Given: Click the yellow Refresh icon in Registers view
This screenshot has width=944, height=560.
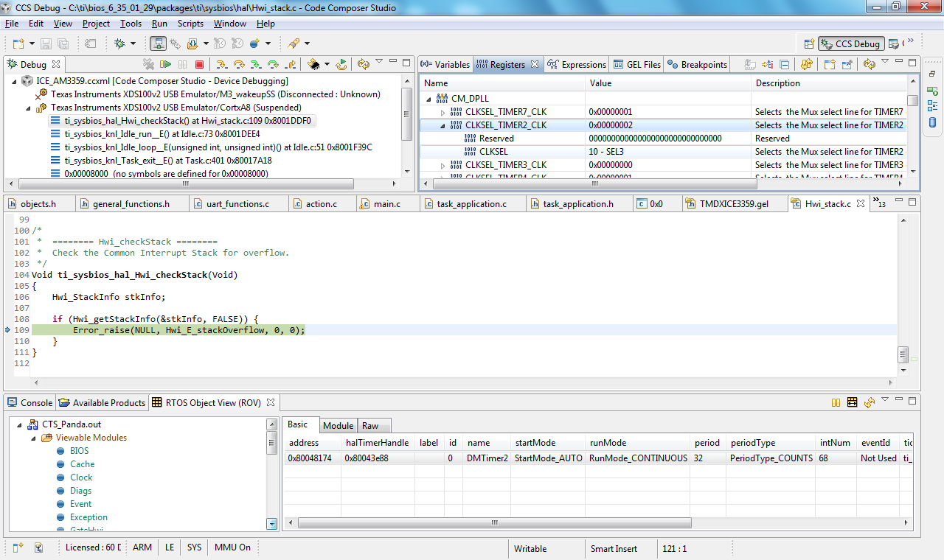Looking at the screenshot, I should point(808,65).
